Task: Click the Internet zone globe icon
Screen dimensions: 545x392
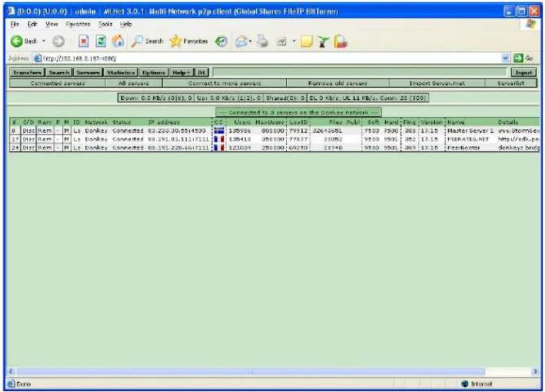Action: coord(465,383)
